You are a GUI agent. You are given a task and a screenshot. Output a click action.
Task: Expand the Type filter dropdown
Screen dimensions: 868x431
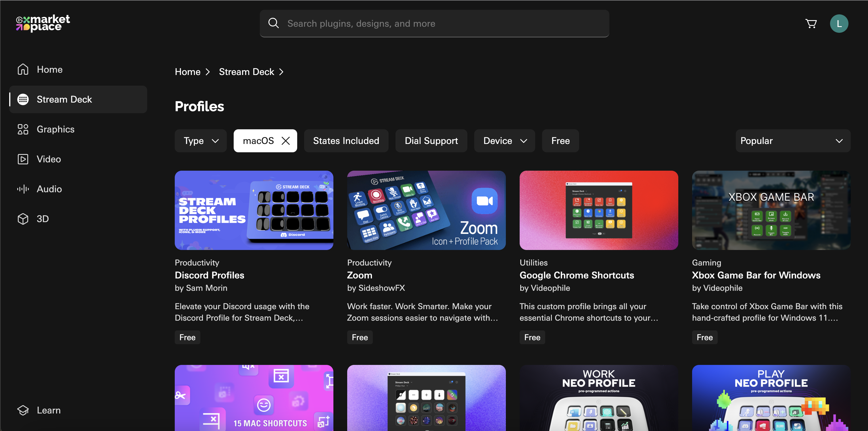coord(201,141)
